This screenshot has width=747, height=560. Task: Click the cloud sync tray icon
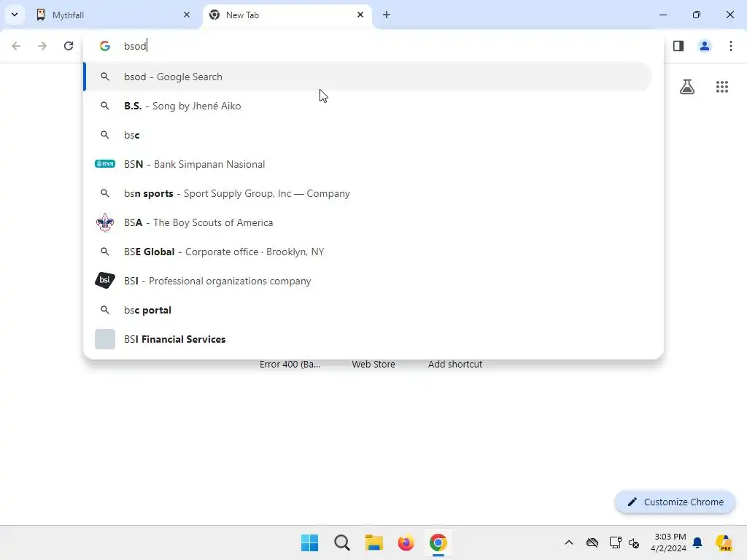(x=592, y=542)
